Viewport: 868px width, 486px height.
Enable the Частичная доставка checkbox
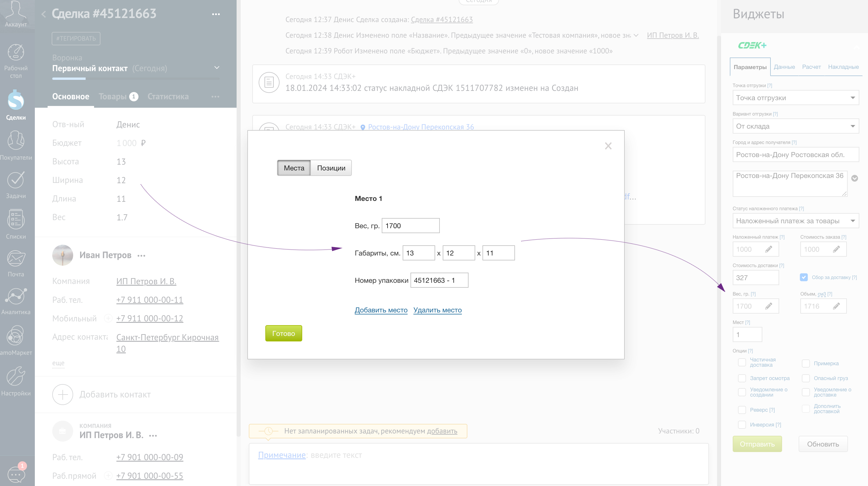coord(742,362)
